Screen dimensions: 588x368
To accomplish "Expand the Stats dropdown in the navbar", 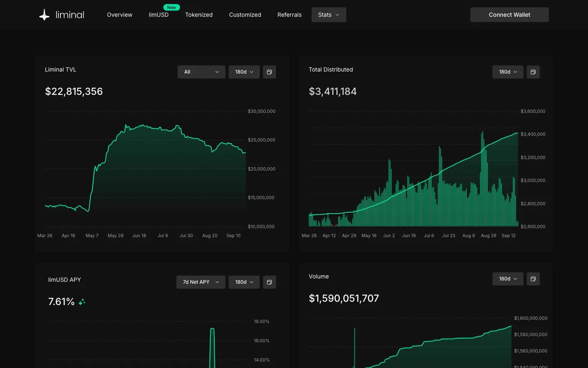I will [329, 15].
